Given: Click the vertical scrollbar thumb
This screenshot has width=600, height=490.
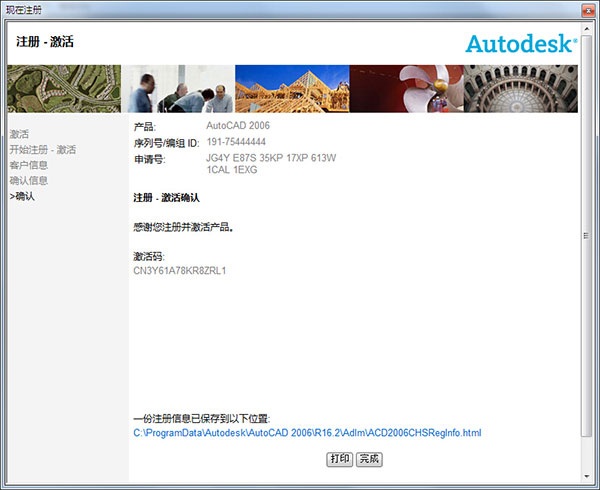Looking at the screenshot, I should [x=587, y=235].
